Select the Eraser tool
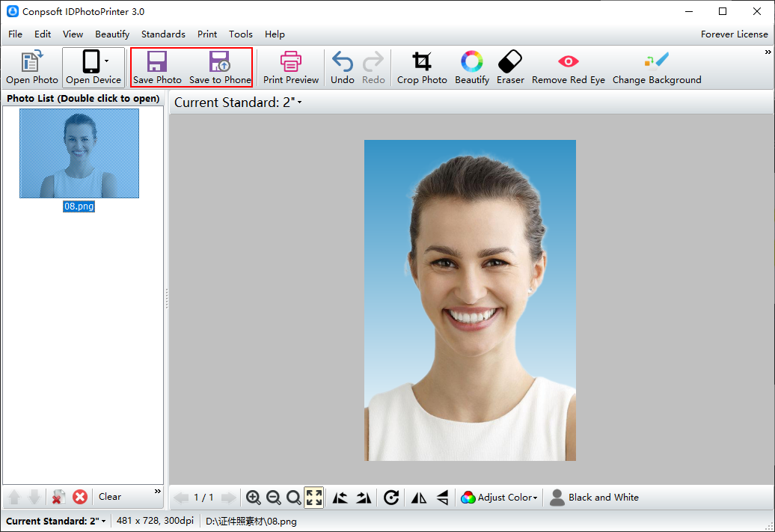The width and height of the screenshot is (775, 532). tap(510, 68)
